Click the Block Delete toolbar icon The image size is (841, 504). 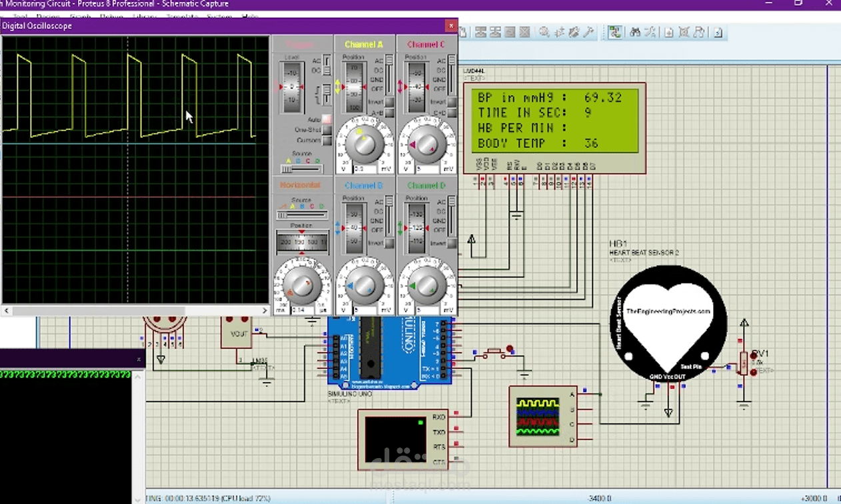click(524, 32)
